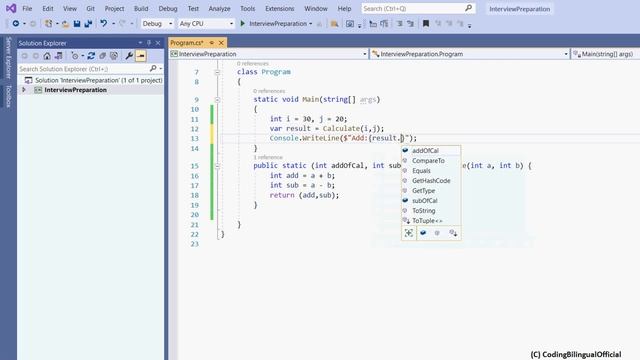The height and width of the screenshot is (360, 640).
Task: Expand the InterviewPreparation project node
Action: [24, 90]
